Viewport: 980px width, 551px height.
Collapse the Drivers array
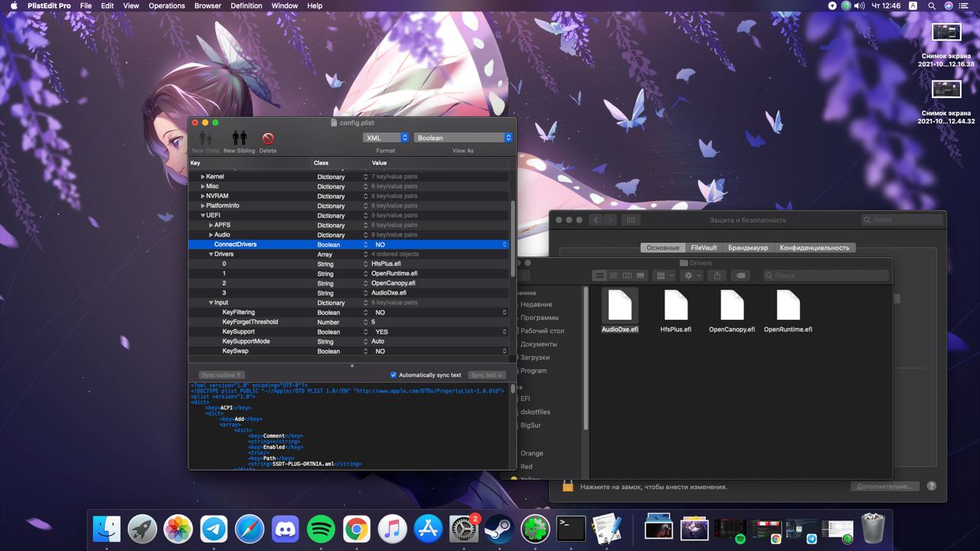point(211,254)
